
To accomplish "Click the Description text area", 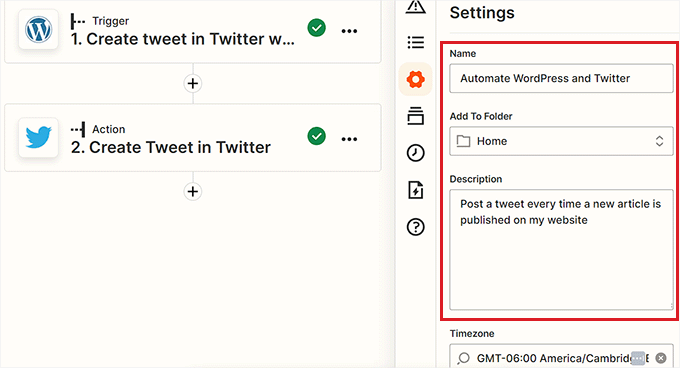I will point(561,250).
